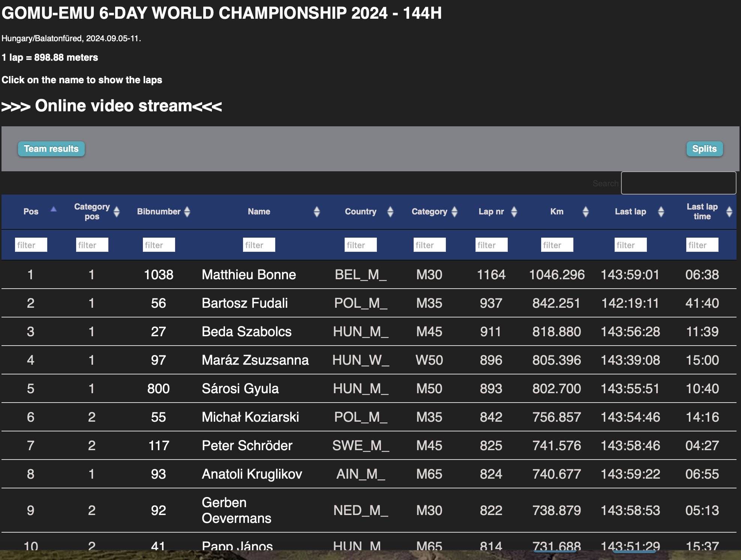Screen dimensions: 741x560
Task: Click Lap nr sort arrows
Action: point(514,212)
